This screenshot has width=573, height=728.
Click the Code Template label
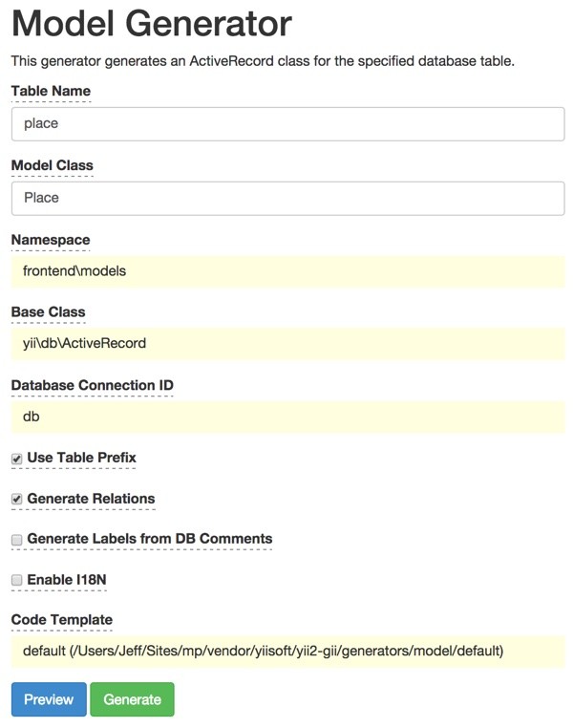coord(61,620)
